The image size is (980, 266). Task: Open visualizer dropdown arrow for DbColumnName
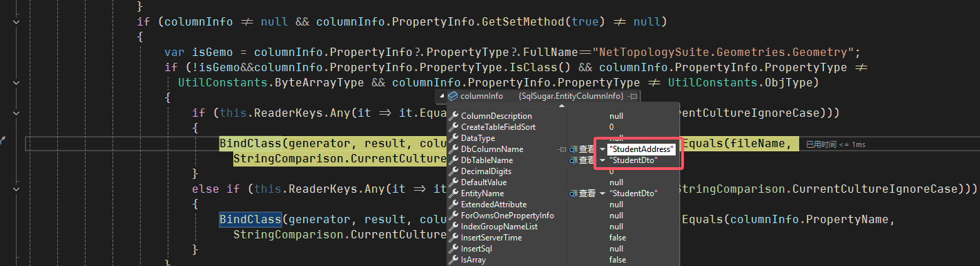(602, 149)
